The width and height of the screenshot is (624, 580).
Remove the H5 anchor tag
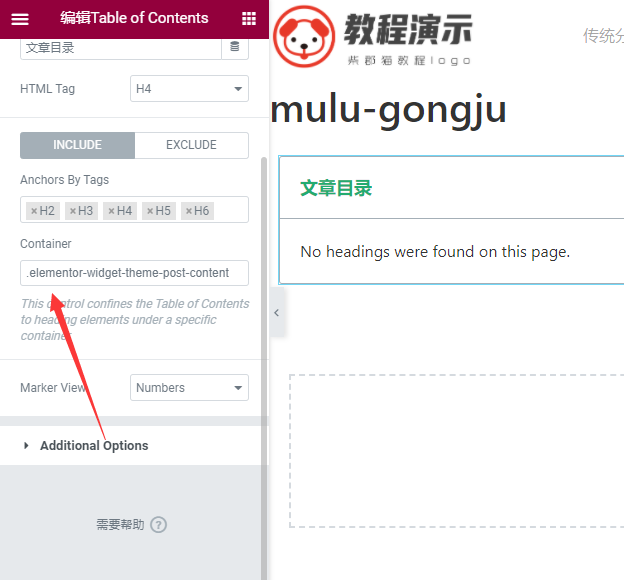coord(150,211)
